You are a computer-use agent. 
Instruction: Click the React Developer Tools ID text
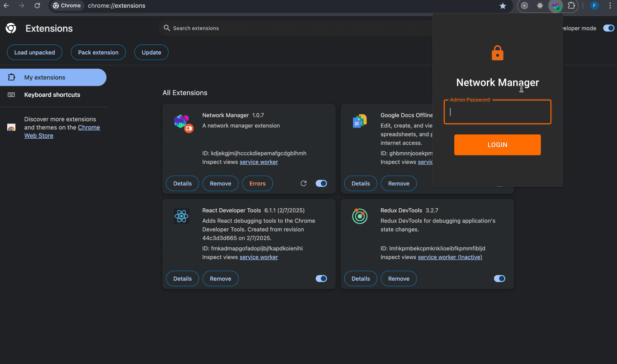[252, 248]
